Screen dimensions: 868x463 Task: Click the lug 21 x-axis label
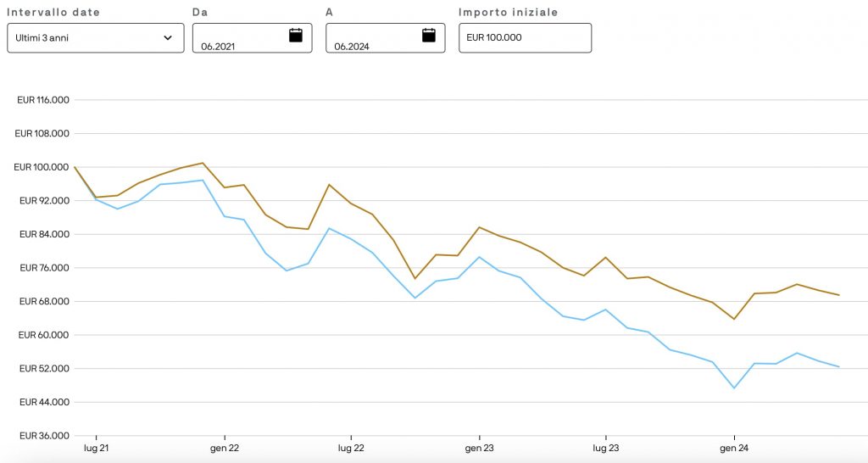(x=96, y=447)
